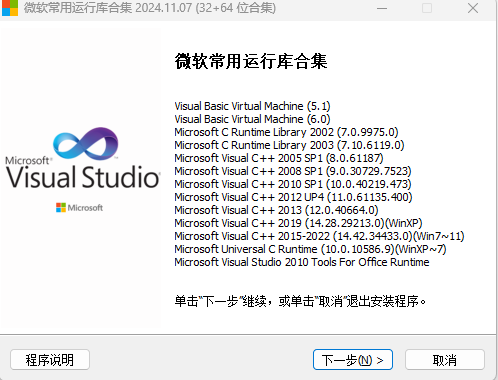
Task: Minimize the installer window
Action: tap(382, 8)
